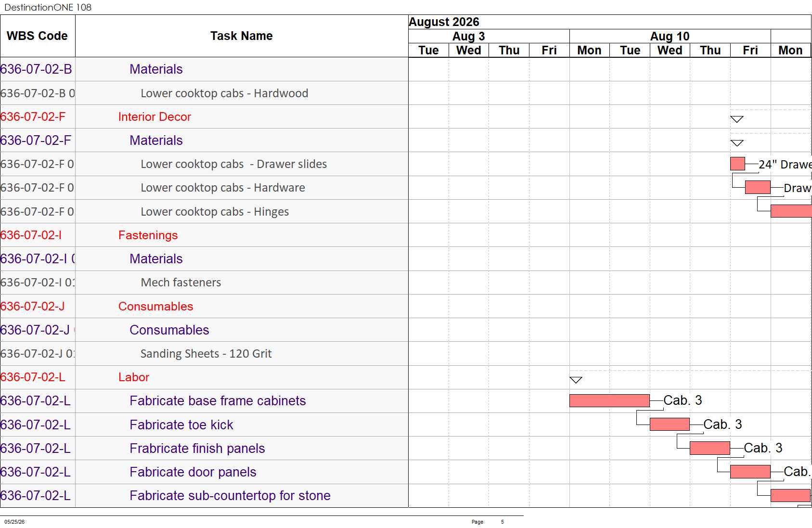Click the Gantt bar for cooktop Hinges
This screenshot has width=812, height=528.
791,211
